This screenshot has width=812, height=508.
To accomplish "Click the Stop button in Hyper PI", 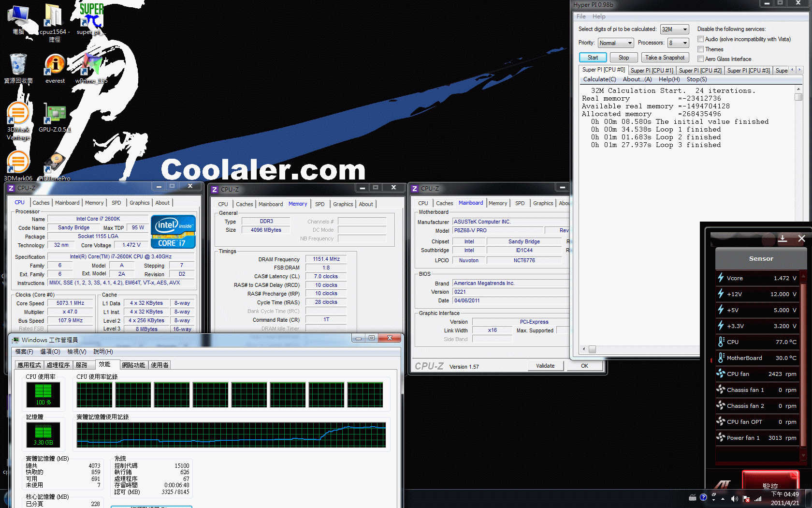I will pos(623,58).
